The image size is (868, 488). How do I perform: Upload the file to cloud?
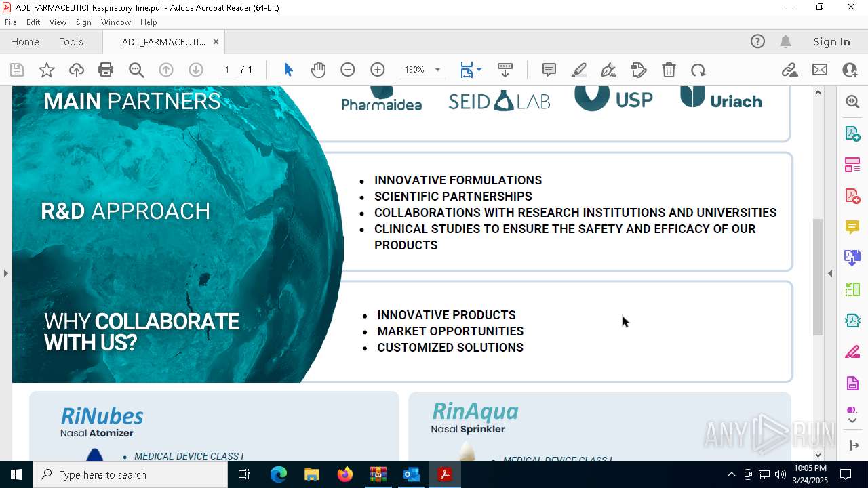(x=77, y=70)
